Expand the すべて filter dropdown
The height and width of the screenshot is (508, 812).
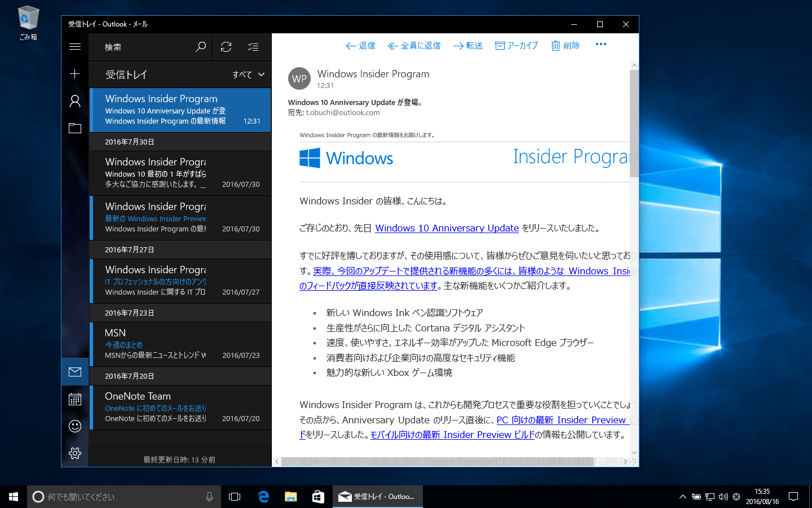tap(249, 75)
